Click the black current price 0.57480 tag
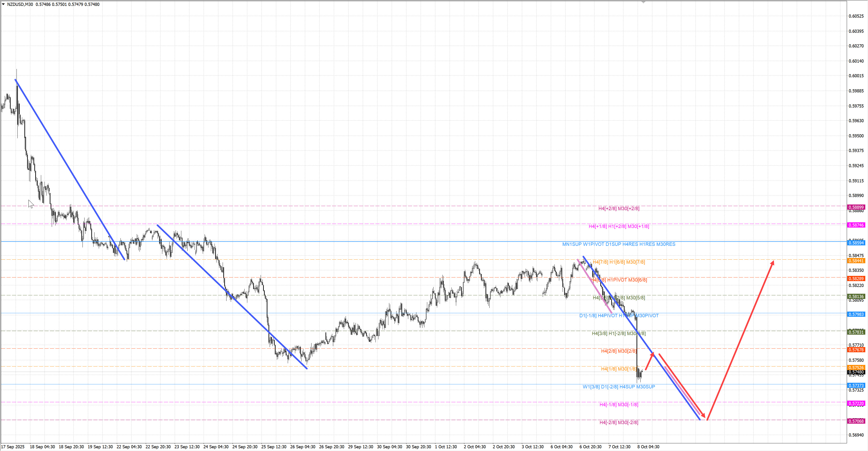 pos(856,372)
